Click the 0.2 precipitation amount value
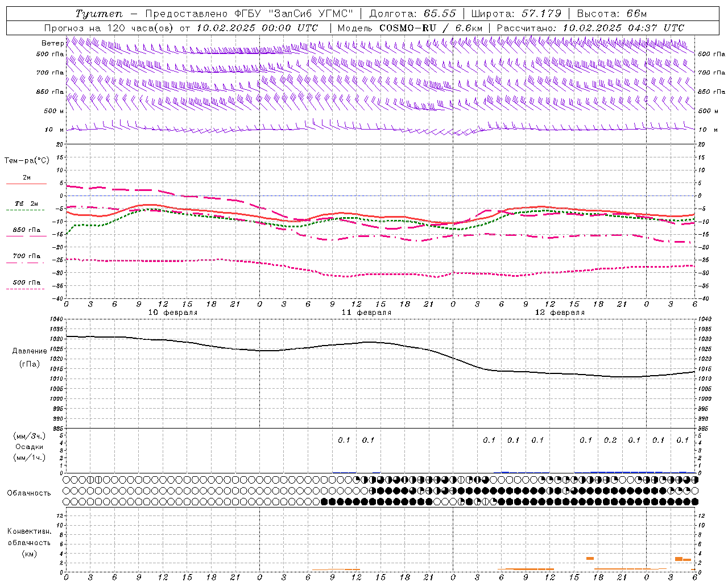Screen dimensions: 728x582 tap(610, 440)
